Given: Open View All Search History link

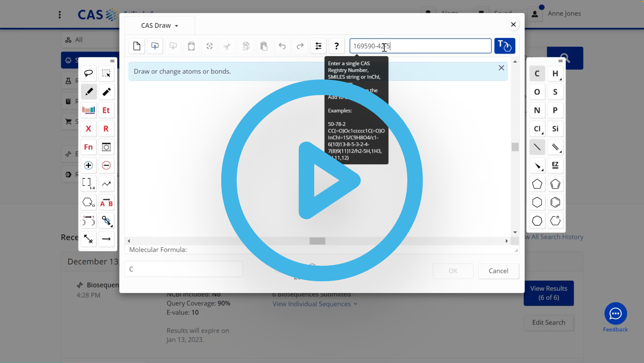Looking at the screenshot, I should 554,237.
